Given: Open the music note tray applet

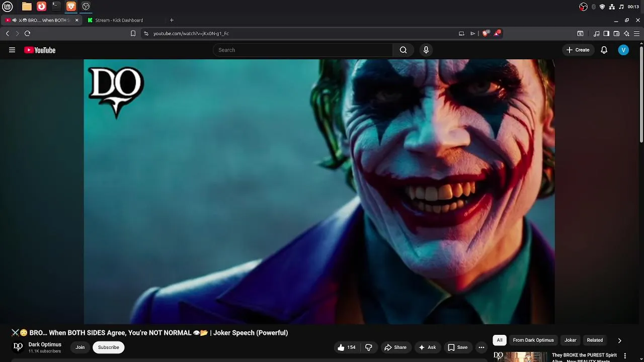Looking at the screenshot, I should point(621,7).
